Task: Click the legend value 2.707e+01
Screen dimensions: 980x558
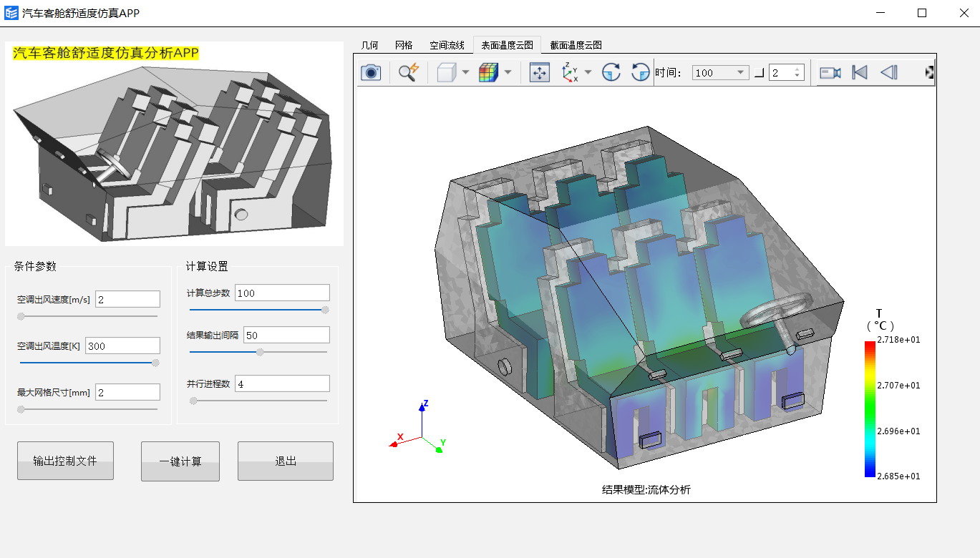Action: pos(898,386)
